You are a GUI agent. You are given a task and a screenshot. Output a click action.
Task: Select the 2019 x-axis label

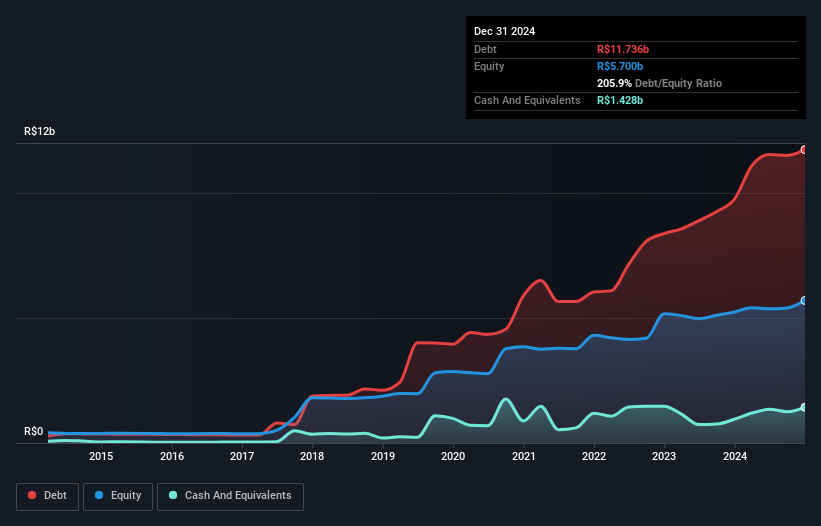click(383, 456)
